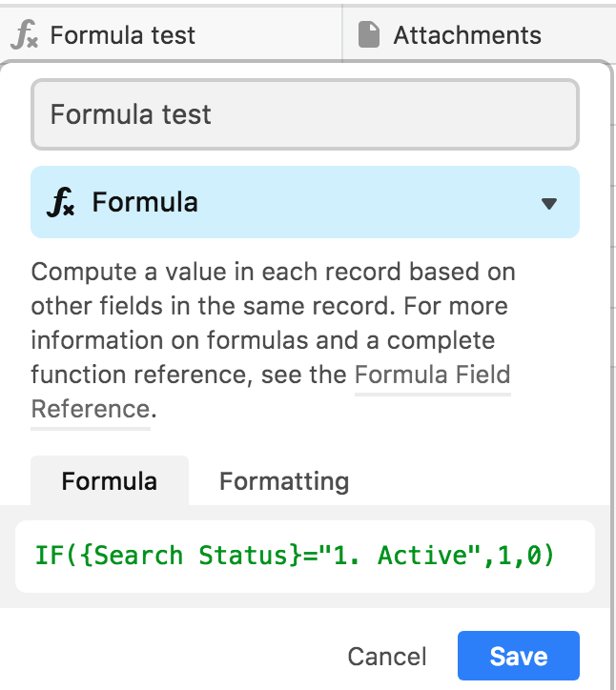Viewport: 616px width, 690px height.
Task: Focus the Formula test field name input
Action: click(305, 114)
